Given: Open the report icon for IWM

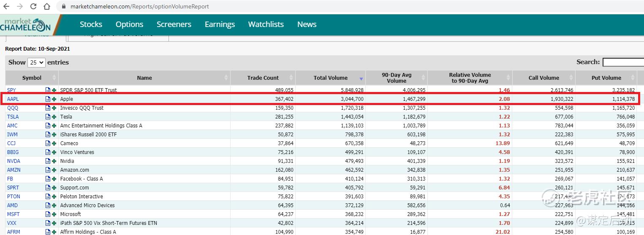Looking at the screenshot, I should coord(48,135).
